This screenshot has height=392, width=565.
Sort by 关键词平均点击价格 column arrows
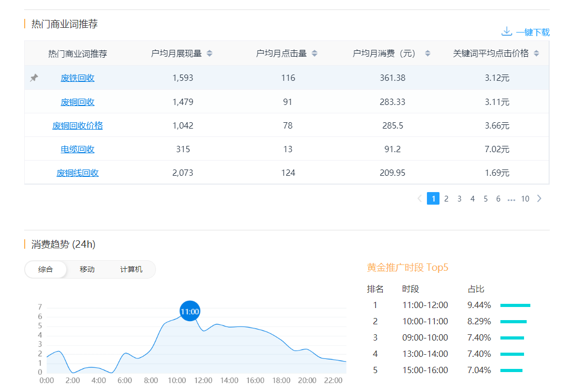(x=536, y=54)
